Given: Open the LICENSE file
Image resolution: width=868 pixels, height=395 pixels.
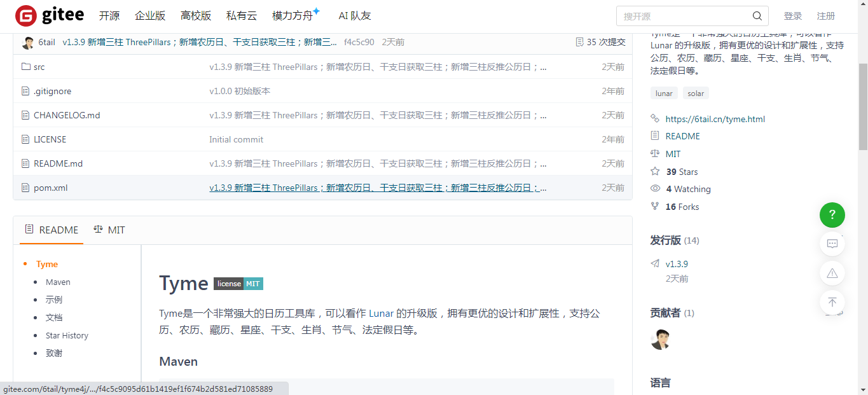Looking at the screenshot, I should 50,139.
